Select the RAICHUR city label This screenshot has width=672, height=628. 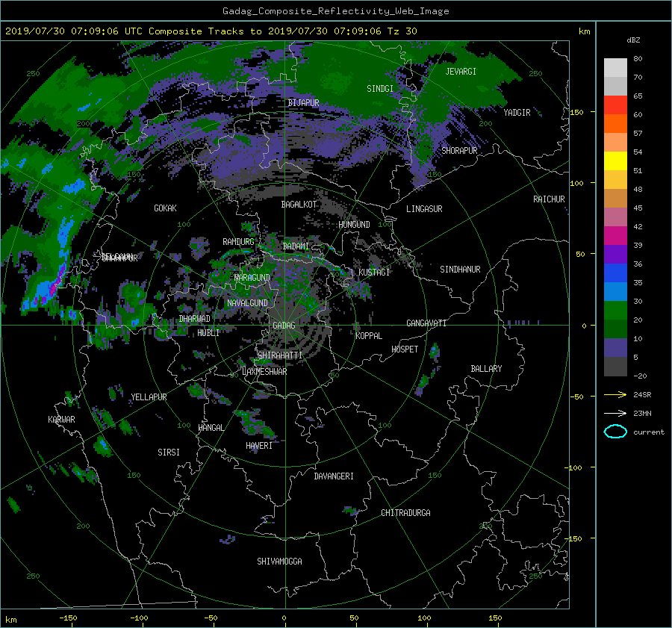click(x=549, y=199)
